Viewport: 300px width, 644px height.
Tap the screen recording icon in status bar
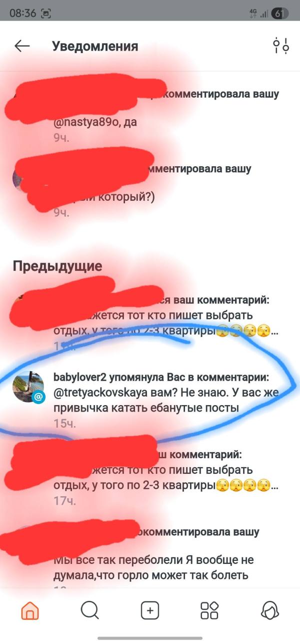coord(46,14)
